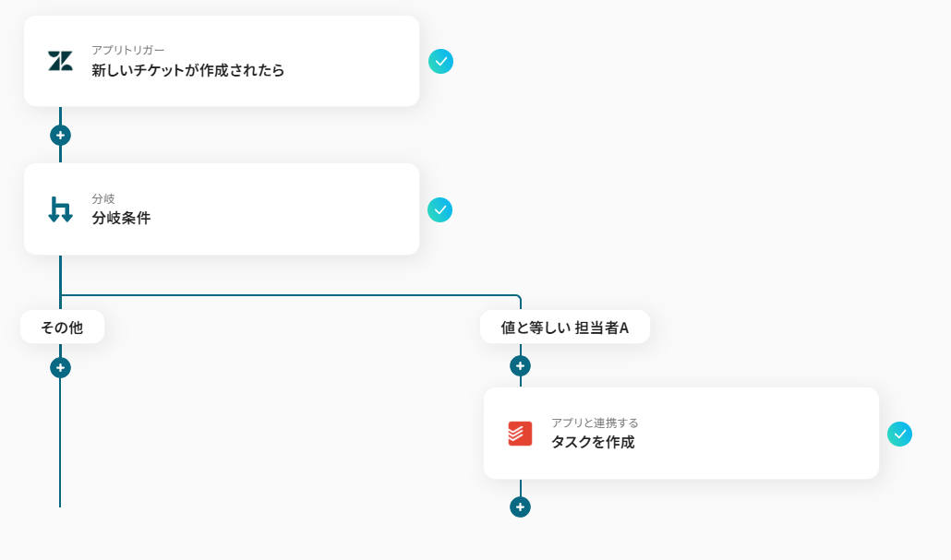Click checkmark beside the ticket trigger card
The image size is (951, 560).
440,62
